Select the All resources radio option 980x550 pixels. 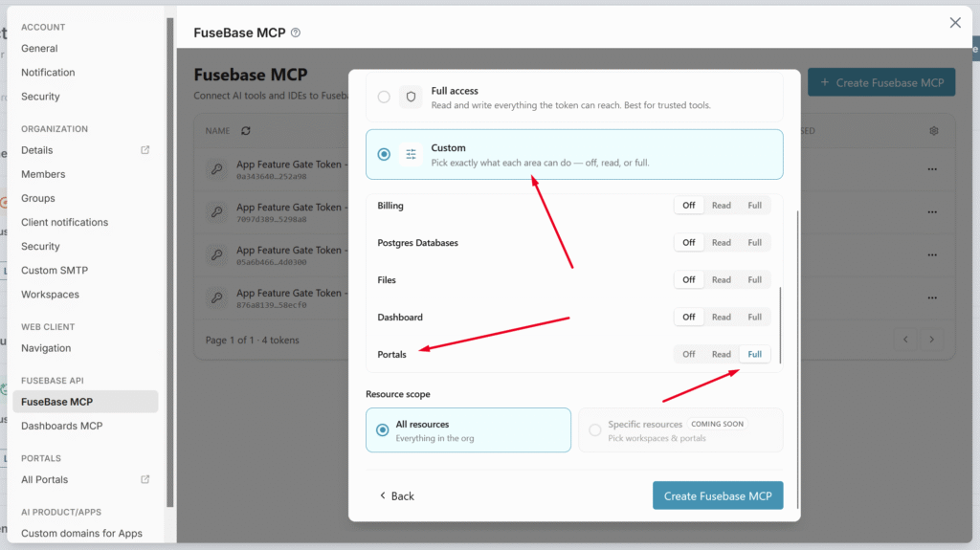point(383,430)
